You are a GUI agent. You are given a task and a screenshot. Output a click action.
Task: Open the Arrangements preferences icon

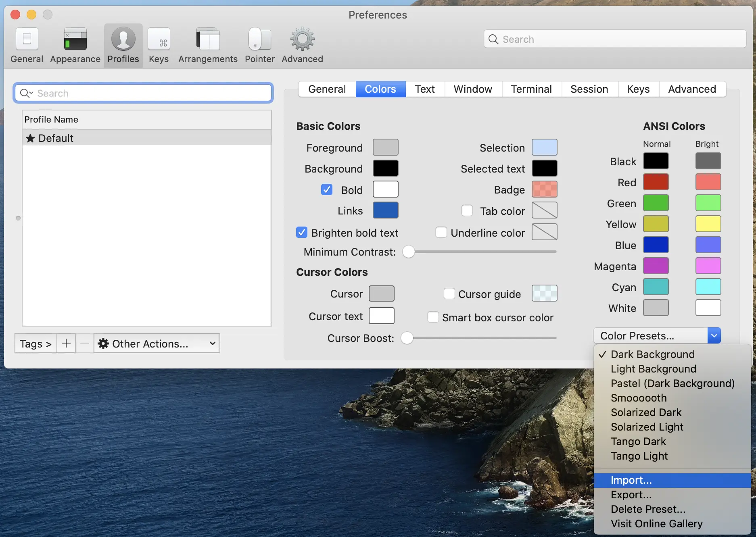coord(208,40)
